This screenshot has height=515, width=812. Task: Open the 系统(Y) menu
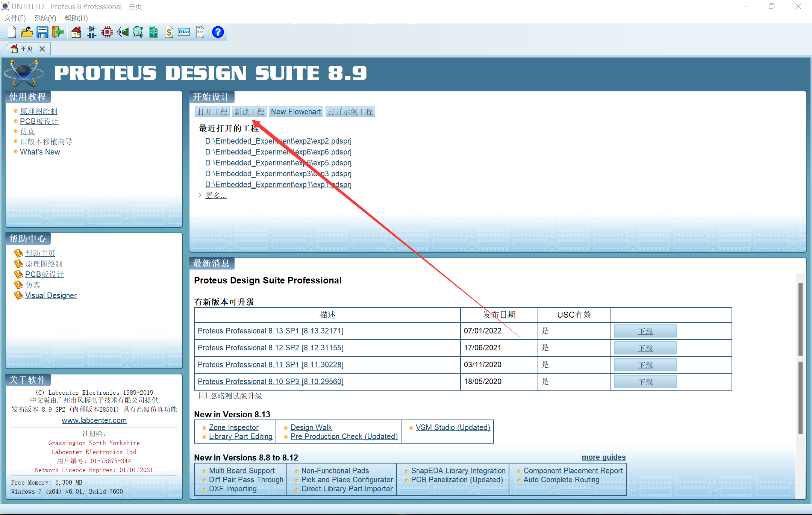tap(45, 18)
